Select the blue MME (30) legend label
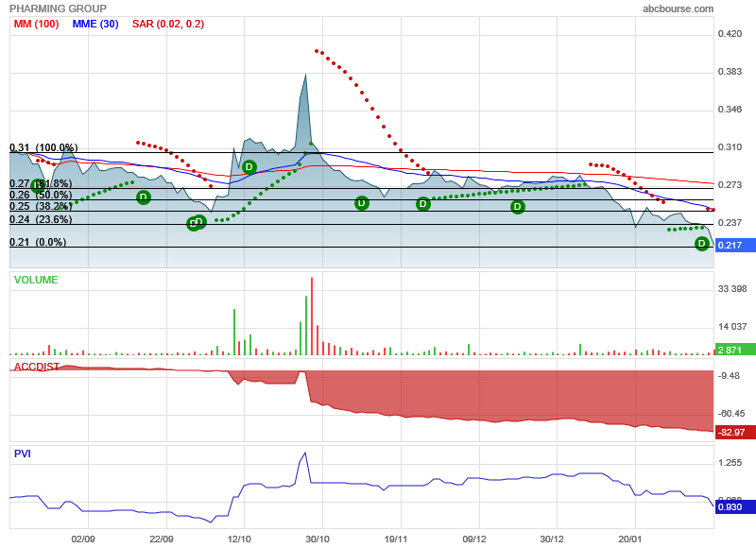Image resolution: width=756 pixels, height=548 pixels. coord(96,24)
